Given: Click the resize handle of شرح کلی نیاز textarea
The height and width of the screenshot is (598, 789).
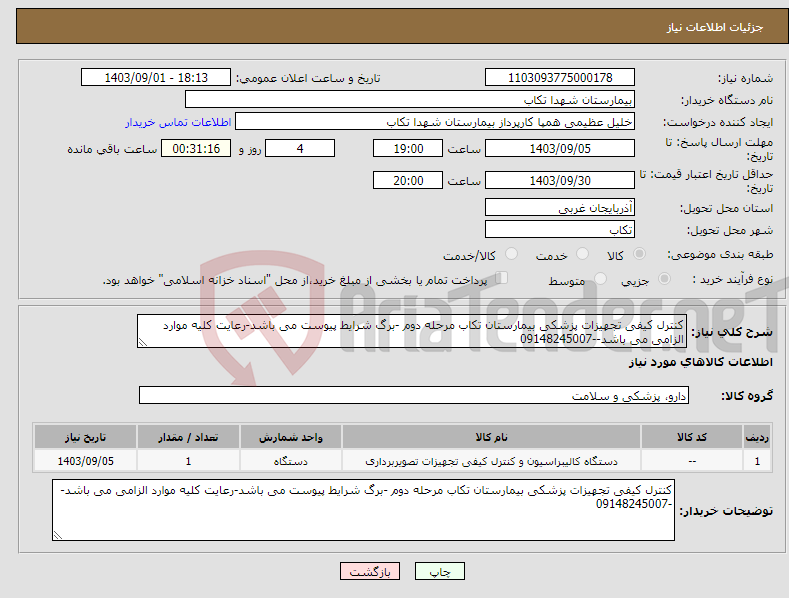Looking at the screenshot, I should pyautogui.click(x=143, y=342).
